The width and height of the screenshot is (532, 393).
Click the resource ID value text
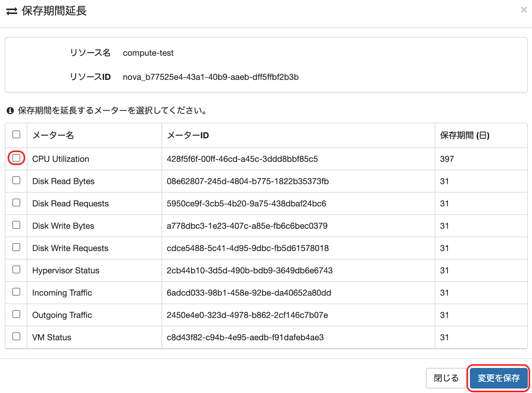point(210,77)
